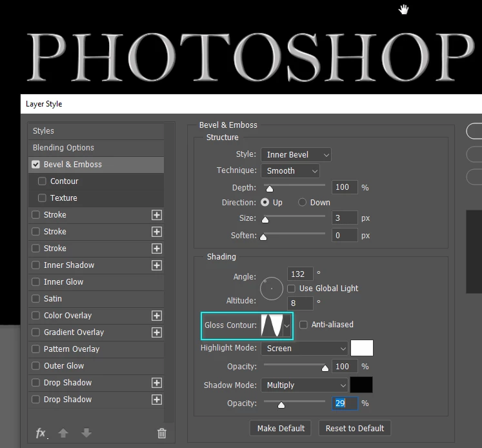Click the black shadow color swatch

tap(361, 385)
